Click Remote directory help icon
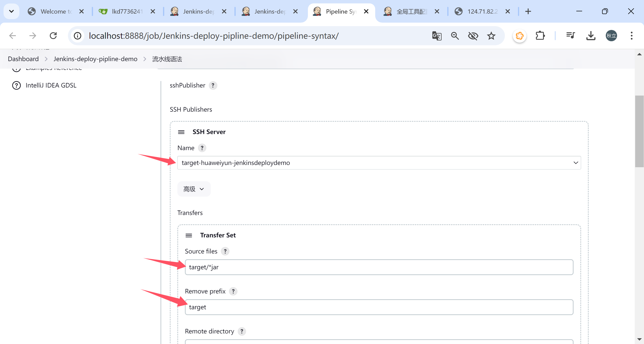 click(242, 331)
